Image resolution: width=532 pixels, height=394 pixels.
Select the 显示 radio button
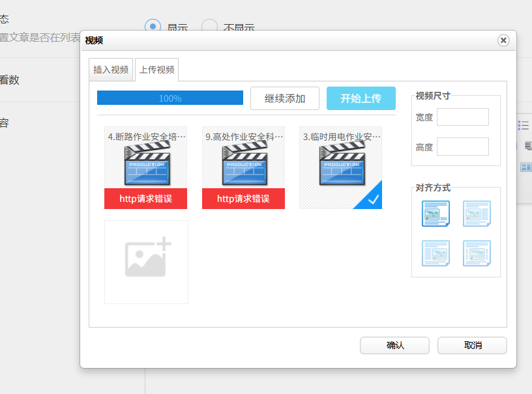click(x=153, y=27)
